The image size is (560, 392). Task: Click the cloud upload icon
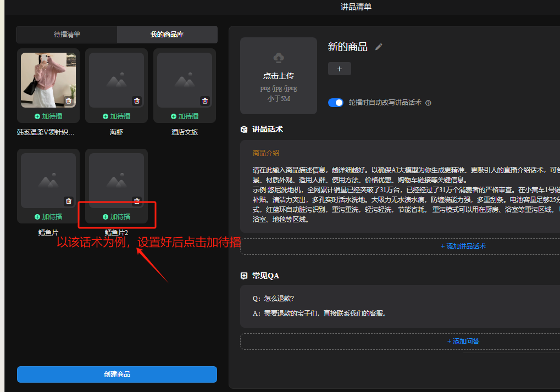(x=279, y=58)
